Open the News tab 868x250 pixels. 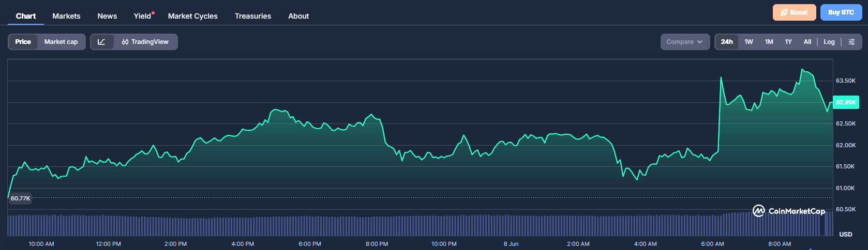pos(107,16)
